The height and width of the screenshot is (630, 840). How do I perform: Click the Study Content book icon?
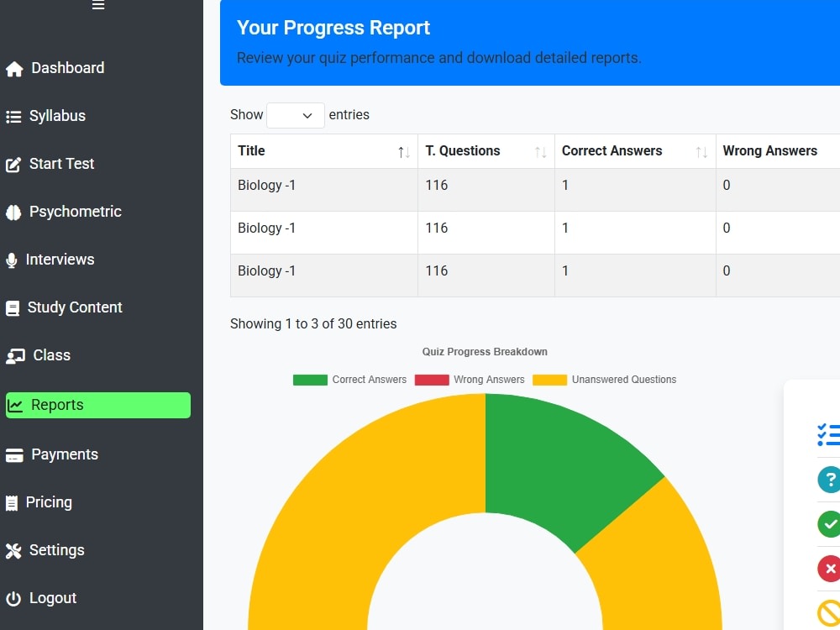click(x=13, y=308)
